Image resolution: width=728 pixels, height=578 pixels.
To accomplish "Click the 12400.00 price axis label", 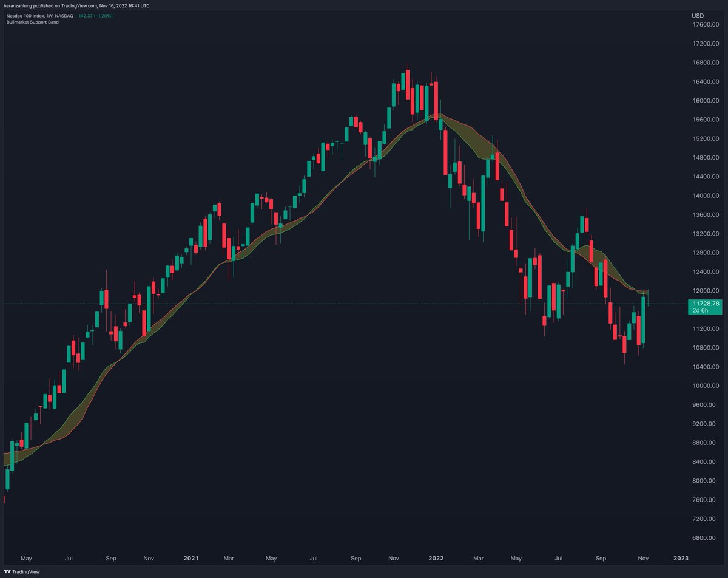I will coord(707,272).
